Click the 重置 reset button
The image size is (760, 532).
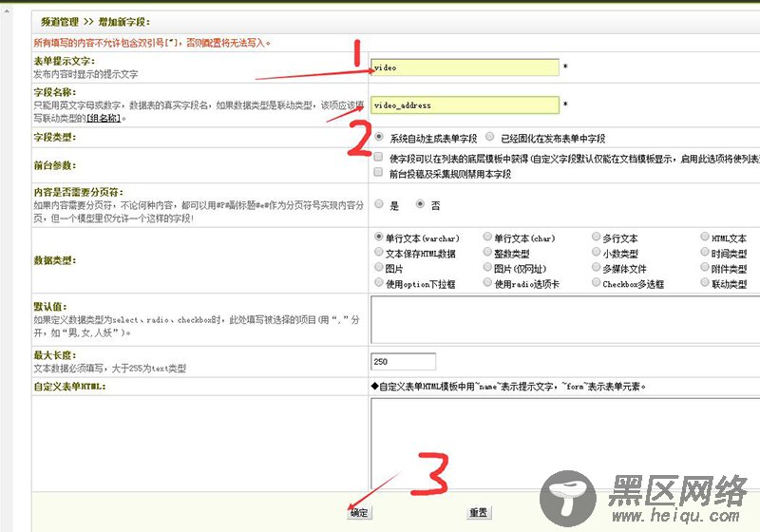pyautogui.click(x=479, y=512)
